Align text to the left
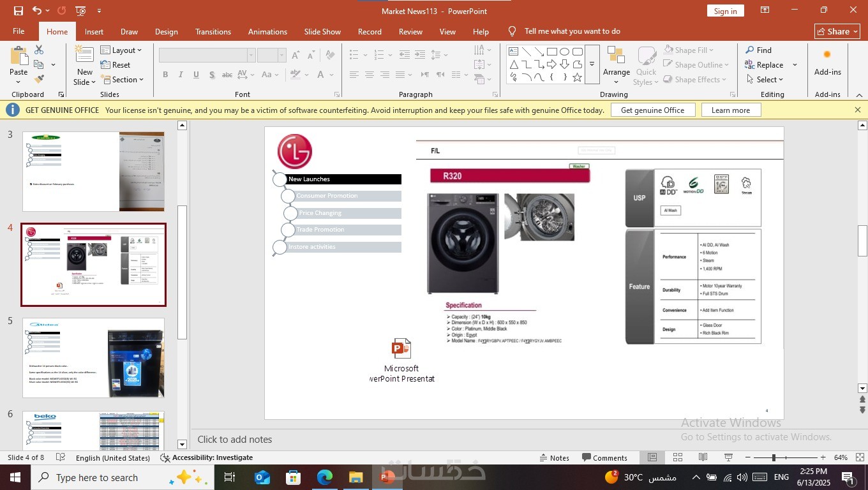The height and width of the screenshot is (490, 868). (x=354, y=75)
